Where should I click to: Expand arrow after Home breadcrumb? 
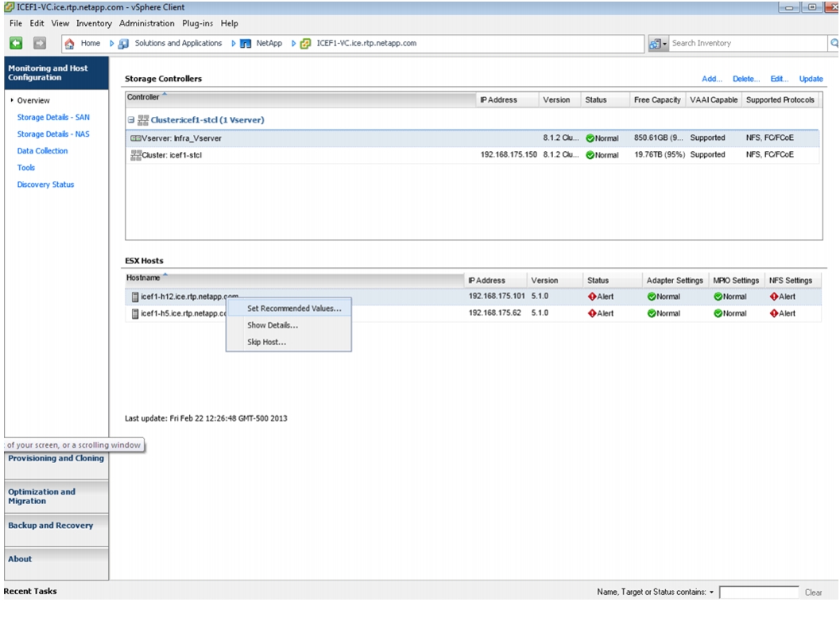point(111,44)
